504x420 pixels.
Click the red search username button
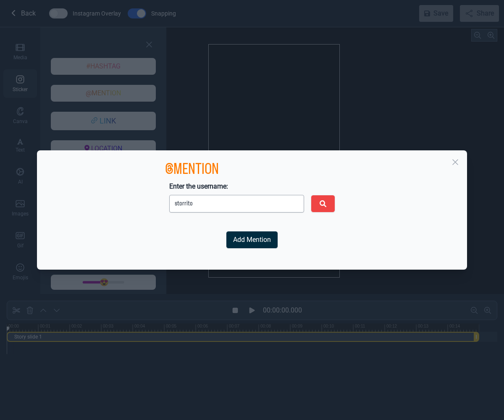click(323, 204)
